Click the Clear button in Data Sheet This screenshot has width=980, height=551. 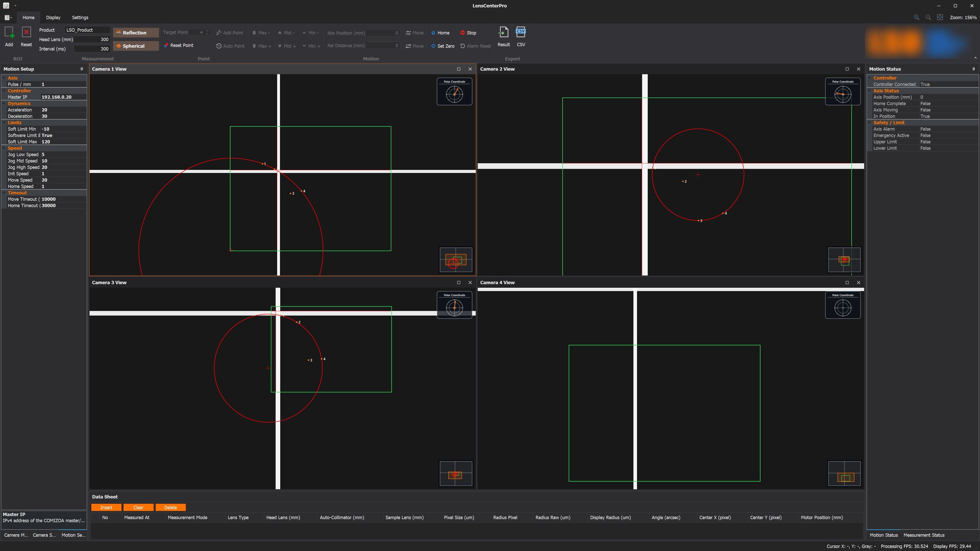(139, 508)
